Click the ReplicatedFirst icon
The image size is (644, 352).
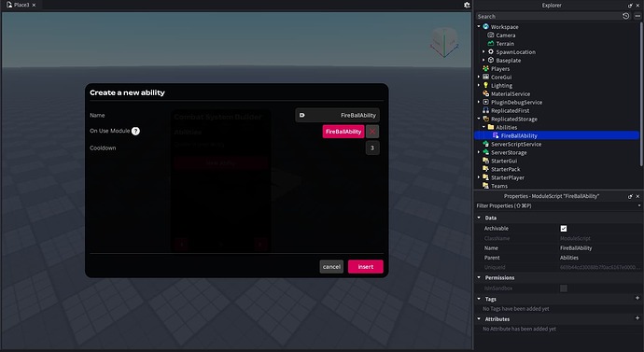point(486,110)
